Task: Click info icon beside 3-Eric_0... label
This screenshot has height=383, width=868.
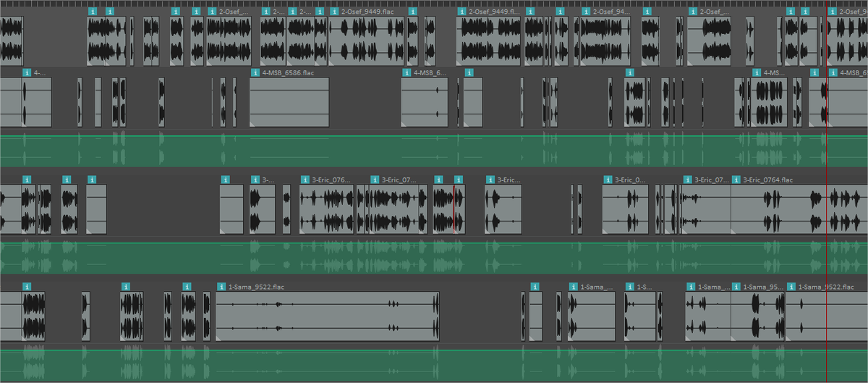Action: [x=608, y=180]
